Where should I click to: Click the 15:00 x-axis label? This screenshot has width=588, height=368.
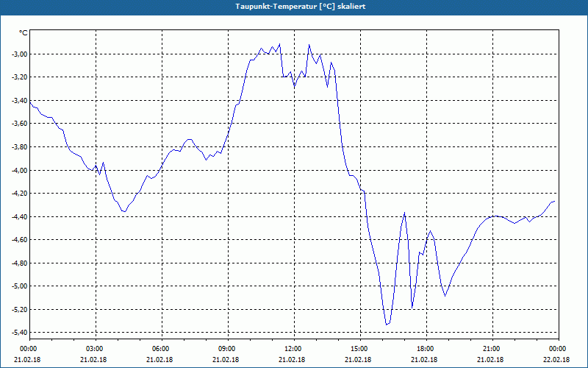click(360, 349)
